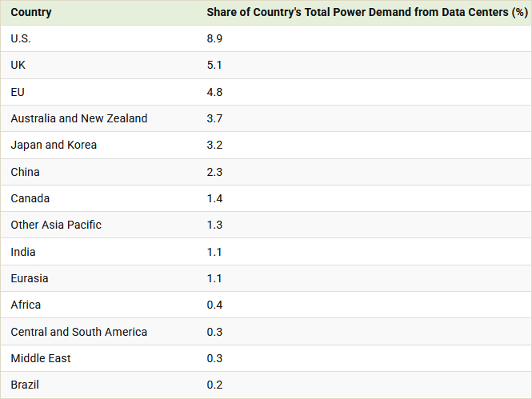
Task: Click the Australia and New Zealand cell
Action: coord(79,118)
